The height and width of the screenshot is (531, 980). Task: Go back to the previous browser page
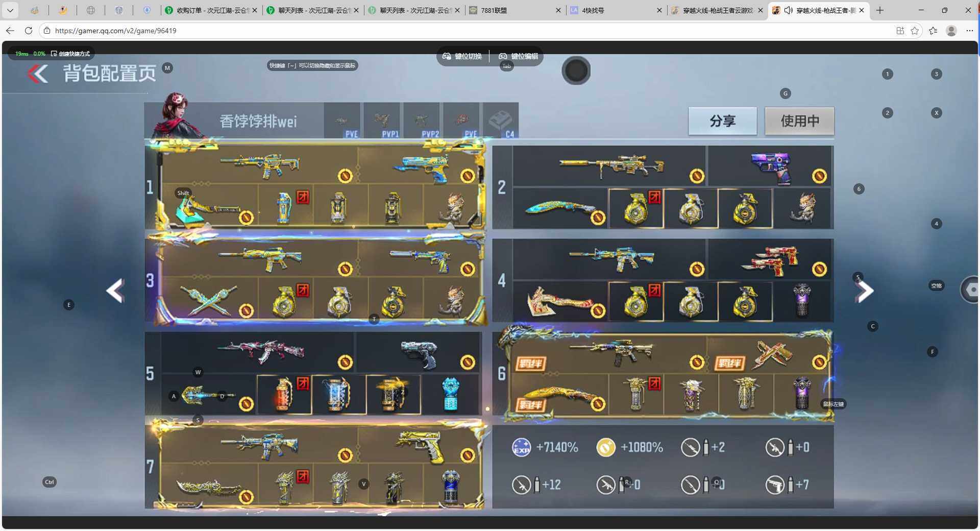(10, 31)
